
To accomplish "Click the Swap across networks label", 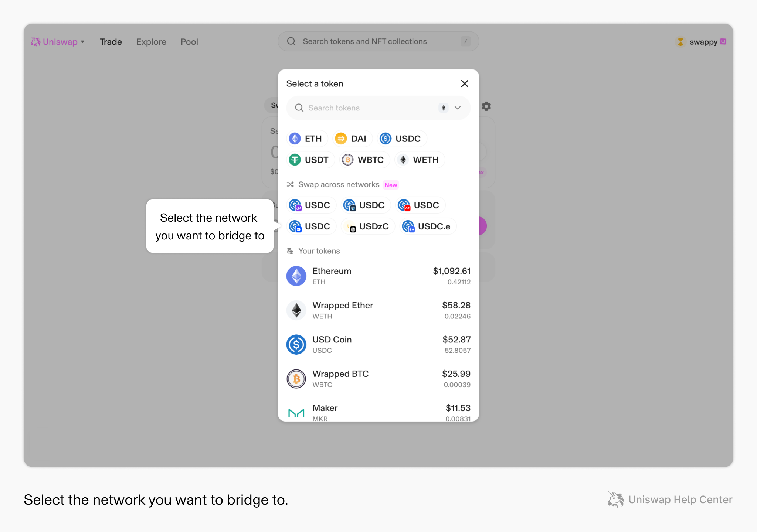I will (339, 184).
